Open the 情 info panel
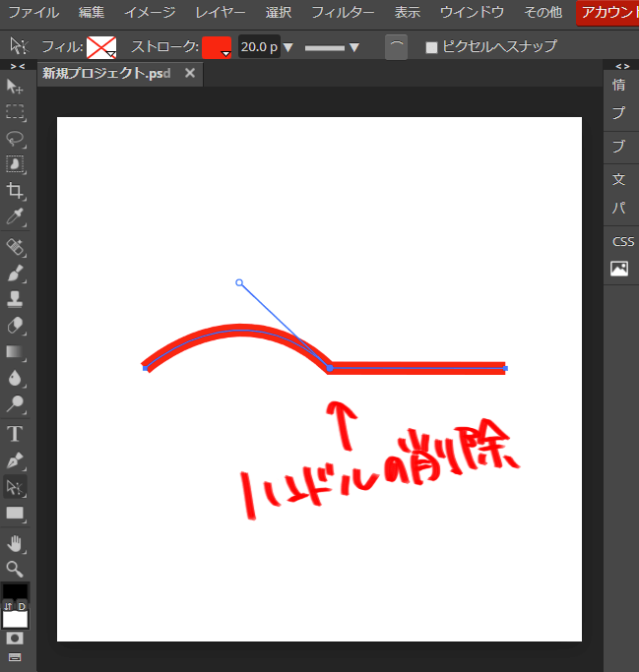Image resolution: width=639 pixels, height=672 pixels. 619,85
